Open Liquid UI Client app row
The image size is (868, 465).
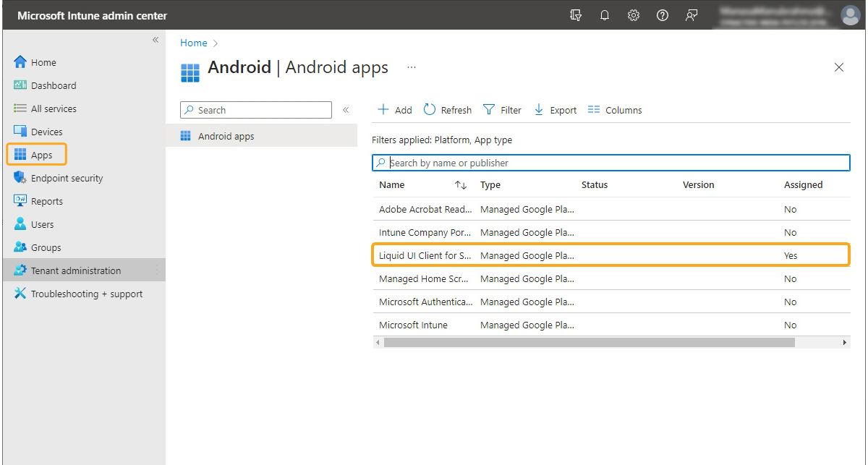pyautogui.click(x=425, y=255)
